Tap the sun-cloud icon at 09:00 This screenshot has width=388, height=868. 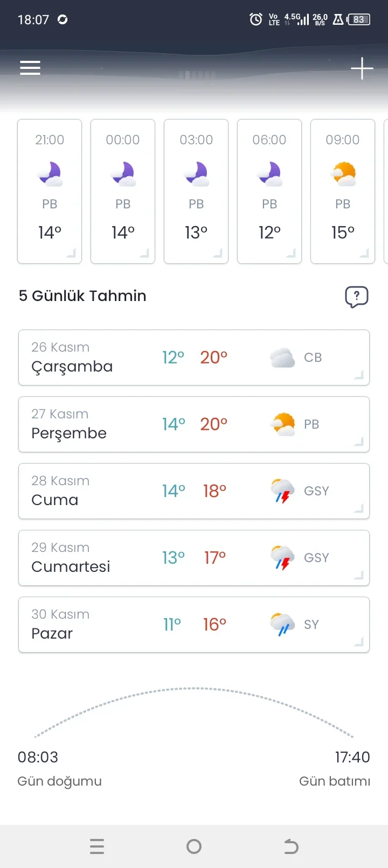(x=343, y=174)
